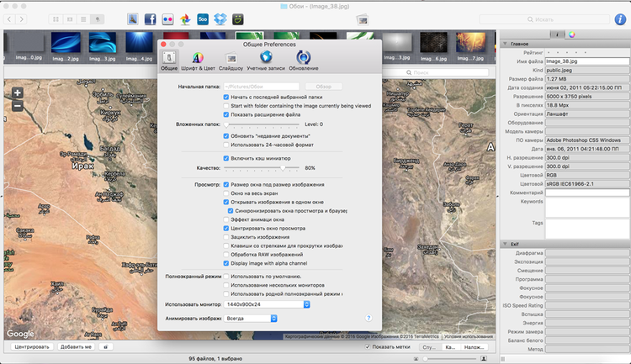Toggle 'Показать расширение файла' checkbox
631x364 pixels.
click(x=226, y=114)
